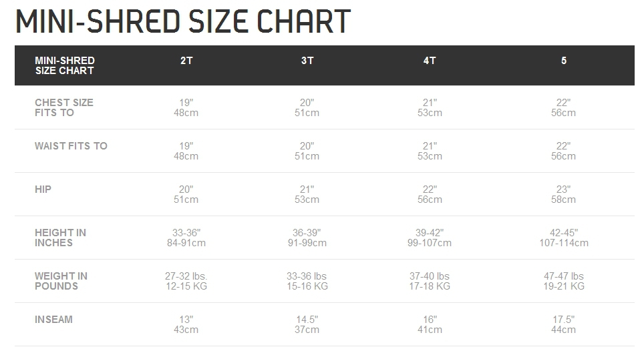Click the header cell labeled MINI-SHRED SIZE CHART
Image resolution: width=644 pixels, height=347 pixels.
click(x=65, y=65)
